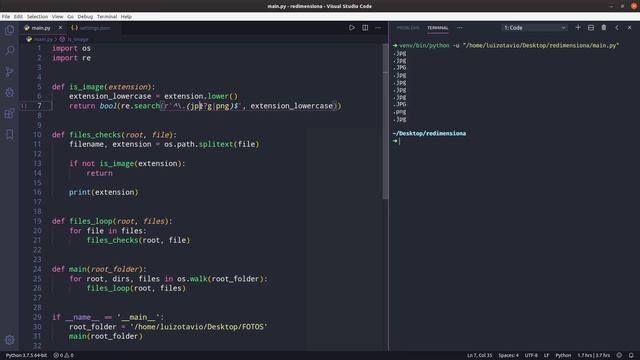Viewport: 640px width, 360px height.
Task: Open the terminal selector '1: Code' dropdown
Action: (x=534, y=28)
